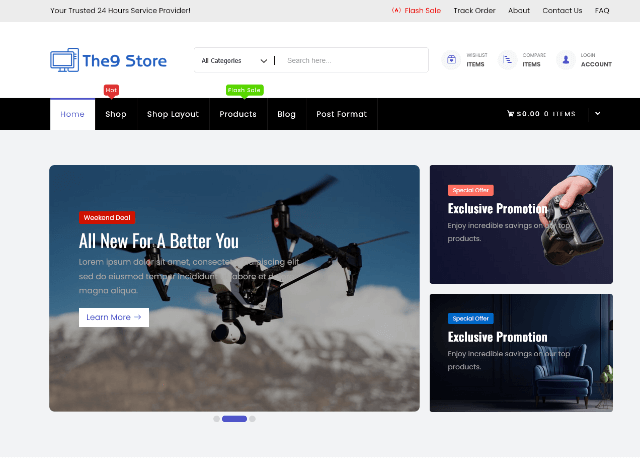
Task: Click the green Flash Sale badge above Products
Action: pos(244,90)
